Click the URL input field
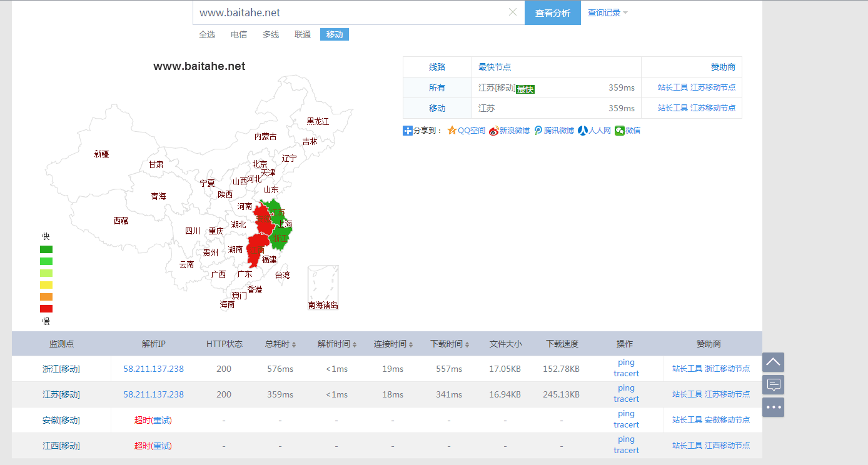Screen dimensions: 868x465 (350, 12)
